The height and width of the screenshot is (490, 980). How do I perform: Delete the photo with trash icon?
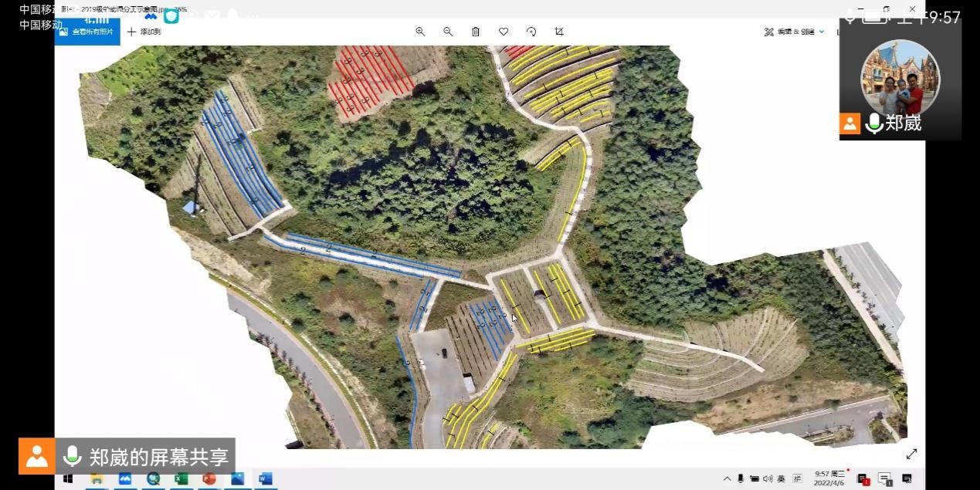click(476, 32)
